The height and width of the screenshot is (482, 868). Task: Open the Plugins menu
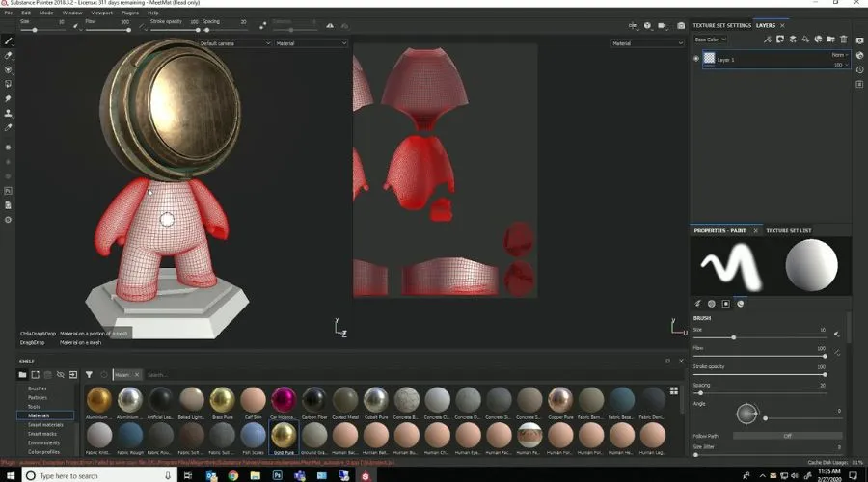point(130,13)
